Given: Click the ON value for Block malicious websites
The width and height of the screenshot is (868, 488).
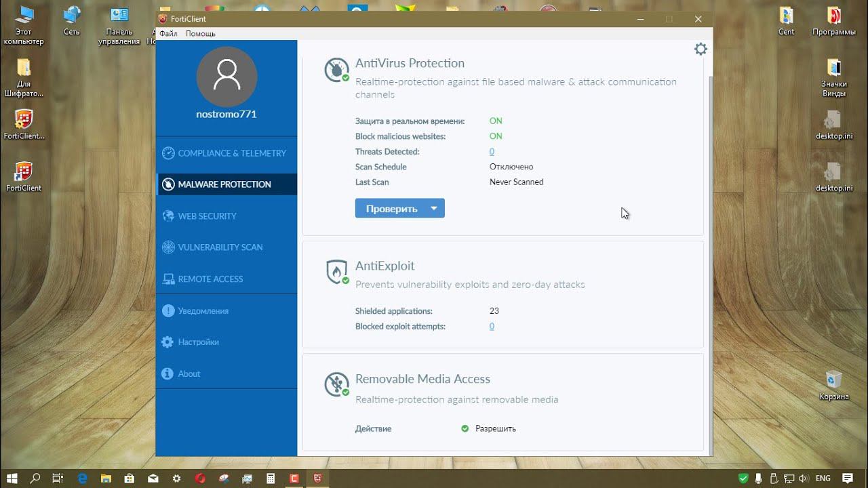Looking at the screenshot, I should (496, 136).
